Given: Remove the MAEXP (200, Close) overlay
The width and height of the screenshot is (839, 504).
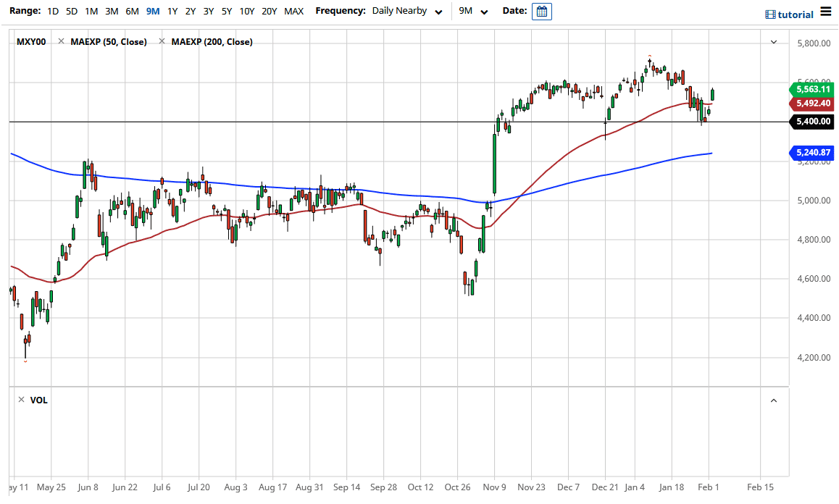Looking at the screenshot, I should click(162, 41).
